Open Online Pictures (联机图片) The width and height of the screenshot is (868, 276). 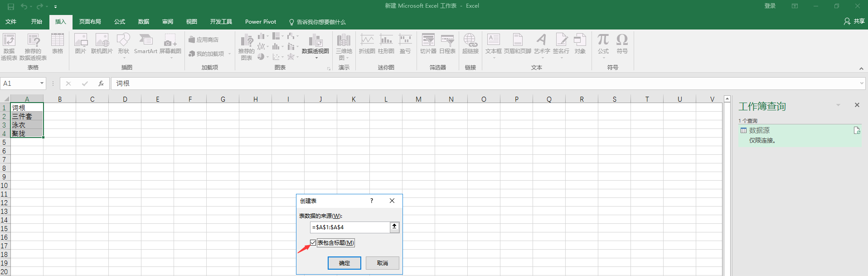[102, 44]
